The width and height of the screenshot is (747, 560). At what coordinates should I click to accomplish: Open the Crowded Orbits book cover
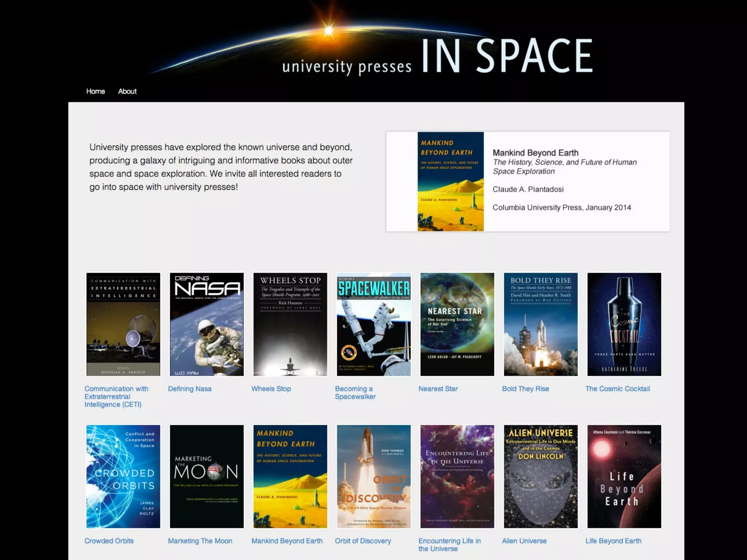[x=123, y=476]
